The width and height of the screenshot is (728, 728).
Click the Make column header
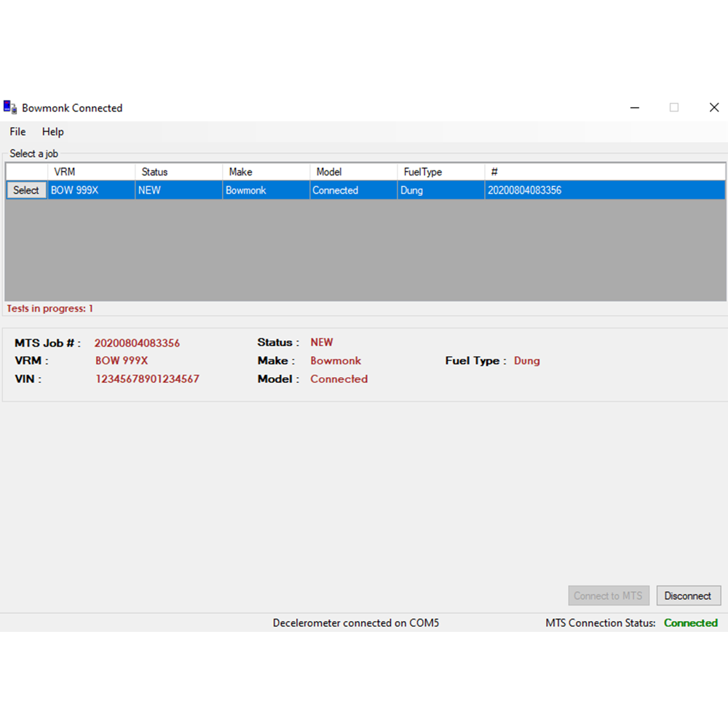tap(266, 172)
